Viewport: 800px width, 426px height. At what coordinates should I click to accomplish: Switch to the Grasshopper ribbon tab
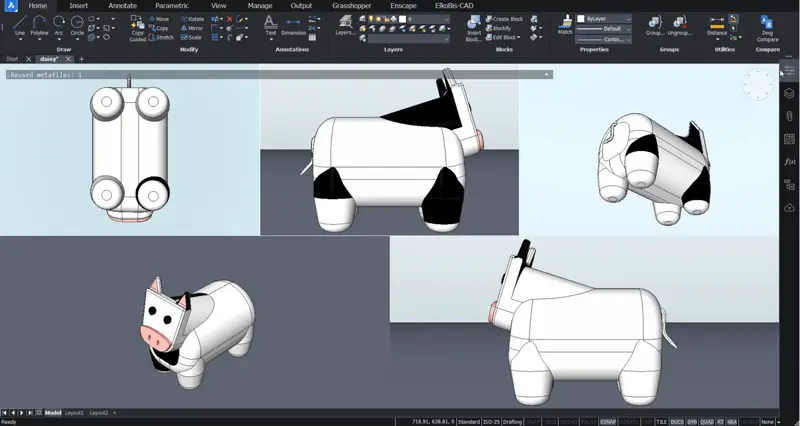[x=352, y=6]
